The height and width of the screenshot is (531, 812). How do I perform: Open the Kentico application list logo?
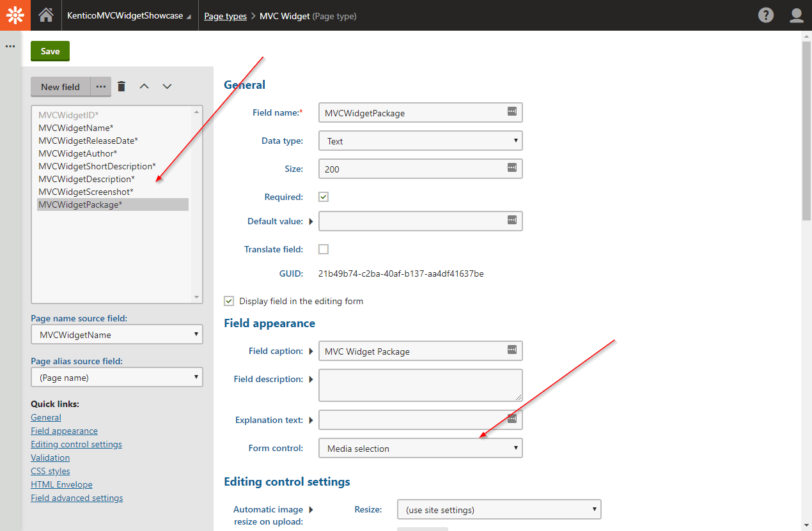[x=15, y=15]
